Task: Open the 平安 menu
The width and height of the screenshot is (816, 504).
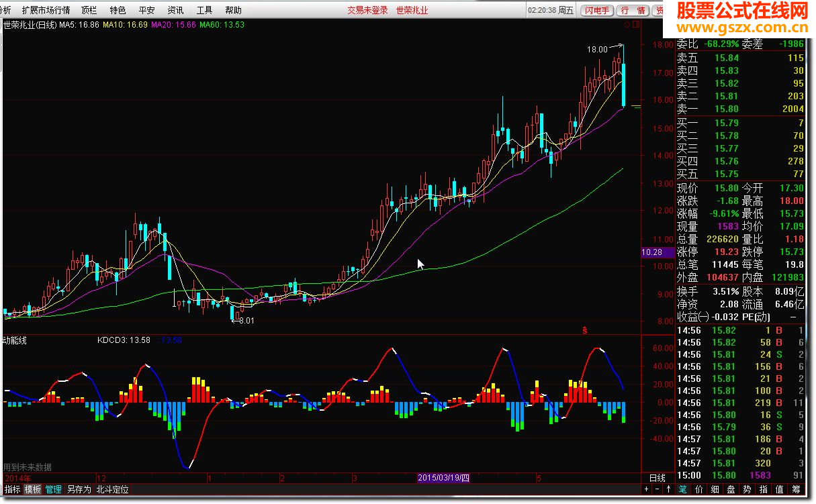Action: tap(146, 10)
